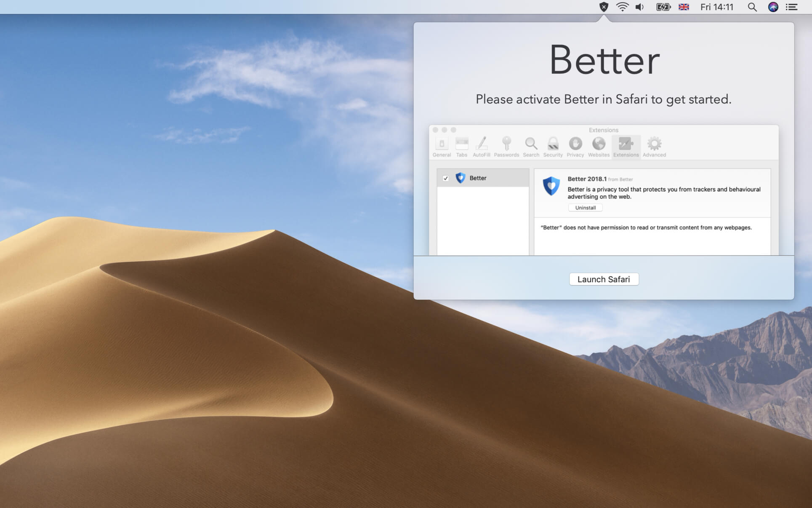812x508 pixels.
Task: Open the Wi-Fi status menu
Action: point(622,7)
